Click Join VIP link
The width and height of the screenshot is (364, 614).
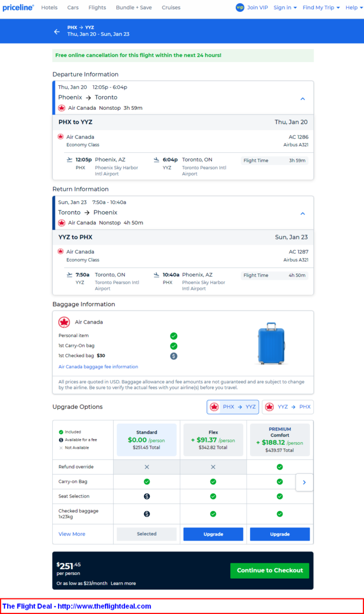click(258, 8)
